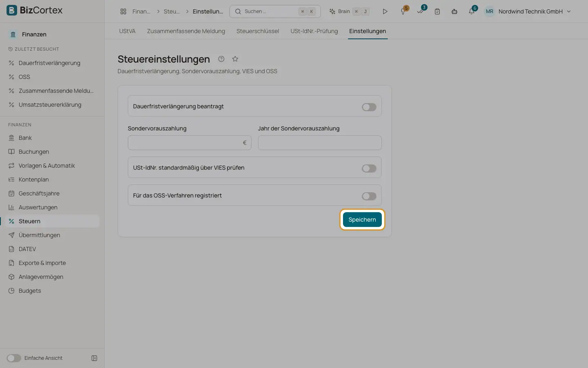The width and height of the screenshot is (588, 368).
Task: Open the robot assistant icon
Action: 454,11
